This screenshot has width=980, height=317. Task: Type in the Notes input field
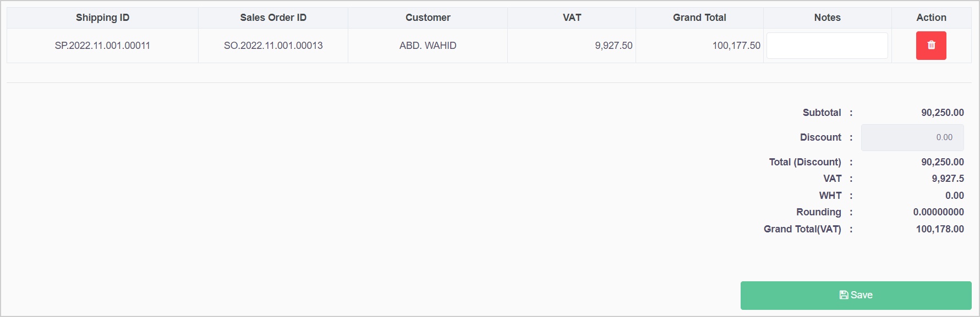(827, 46)
